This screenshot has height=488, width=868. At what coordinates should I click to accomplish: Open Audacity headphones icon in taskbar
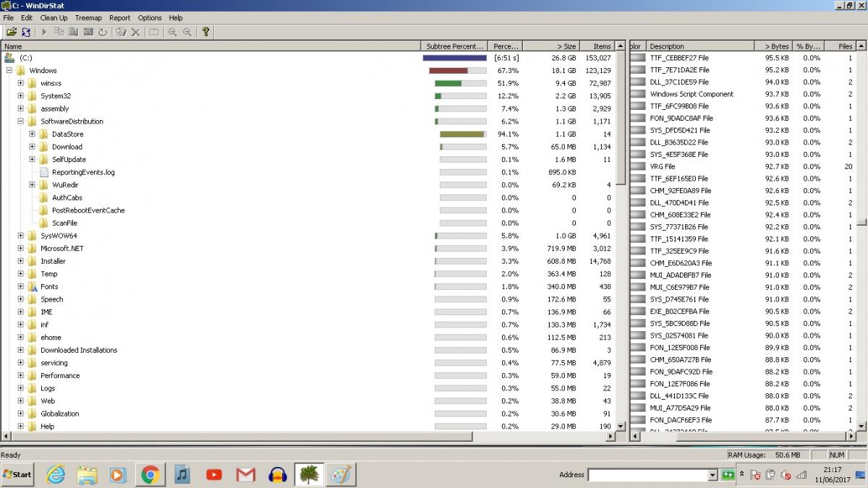(278, 475)
